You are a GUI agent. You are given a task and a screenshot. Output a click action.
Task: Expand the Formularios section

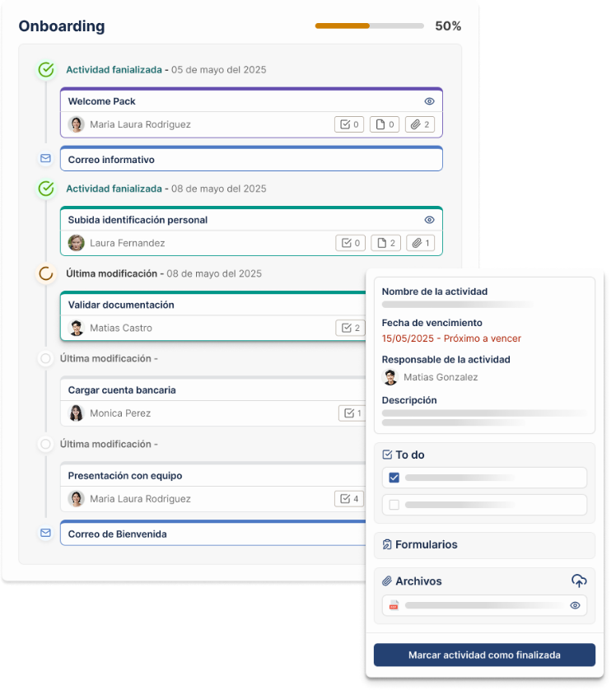(426, 544)
